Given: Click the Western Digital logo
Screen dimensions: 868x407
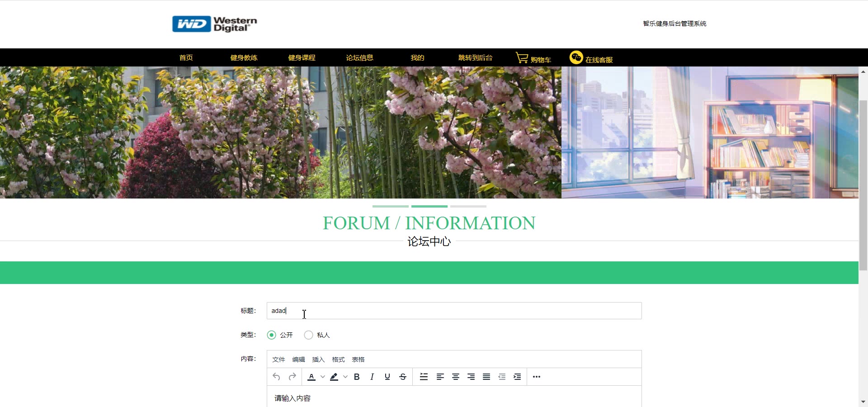Looking at the screenshot, I should click(215, 24).
